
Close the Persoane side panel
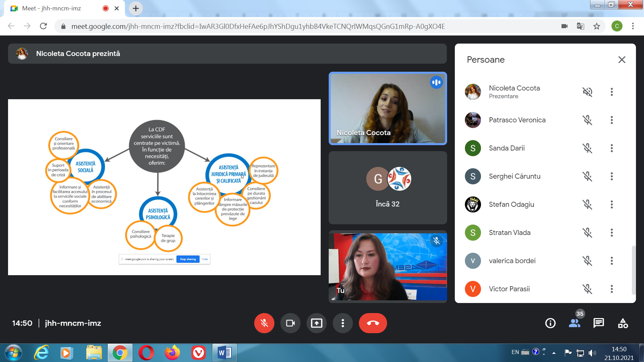(622, 60)
